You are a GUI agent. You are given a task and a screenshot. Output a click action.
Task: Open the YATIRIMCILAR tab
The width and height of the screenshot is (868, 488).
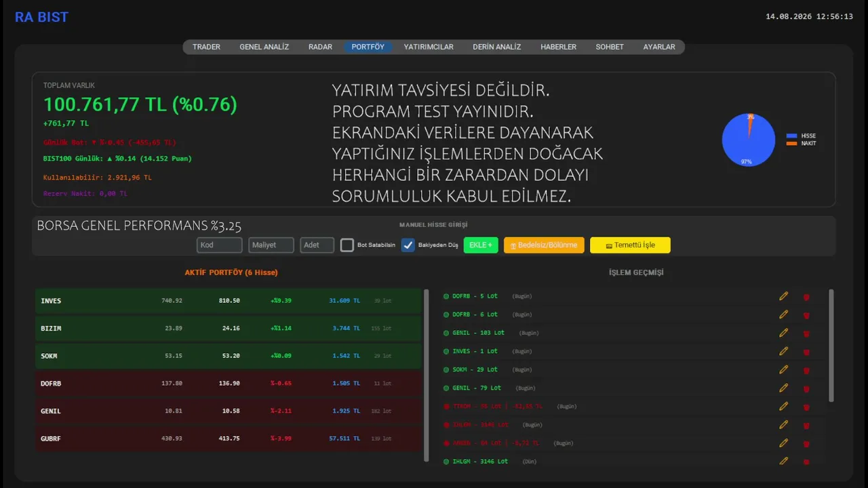tap(429, 47)
